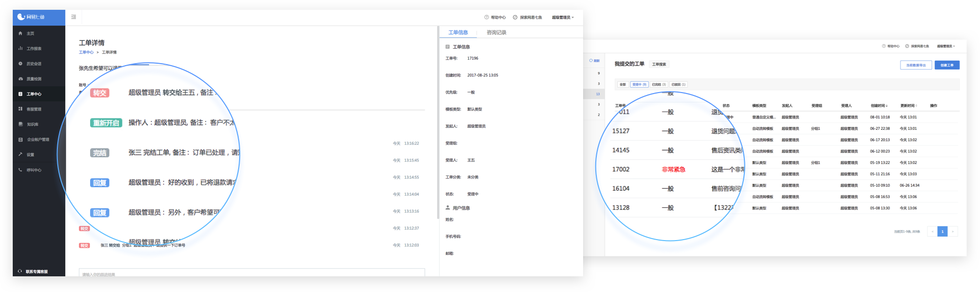Viewport: 980px width, 292px height.
Task: Filter tickets by 全部
Action: tap(622, 85)
